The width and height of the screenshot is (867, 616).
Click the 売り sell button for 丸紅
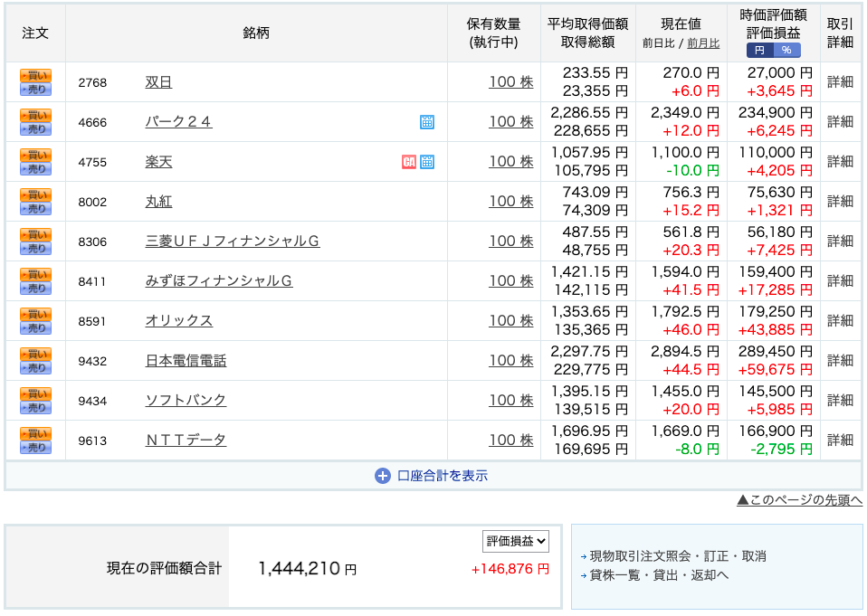(x=35, y=208)
